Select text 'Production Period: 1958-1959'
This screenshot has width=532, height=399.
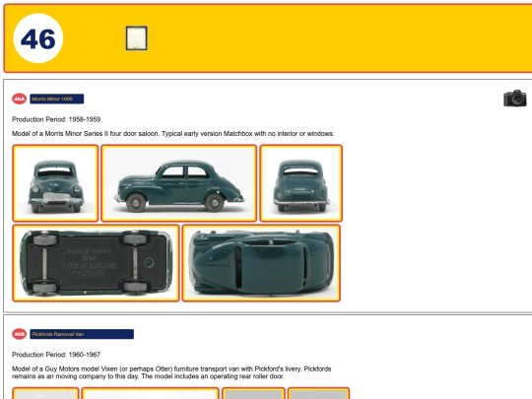[x=56, y=119]
